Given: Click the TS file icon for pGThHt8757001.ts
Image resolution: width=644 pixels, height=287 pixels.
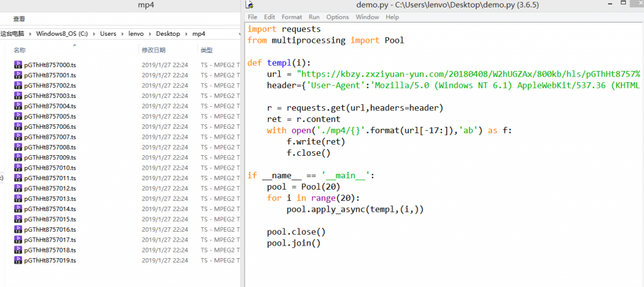Looking at the screenshot, I should coord(18,75).
